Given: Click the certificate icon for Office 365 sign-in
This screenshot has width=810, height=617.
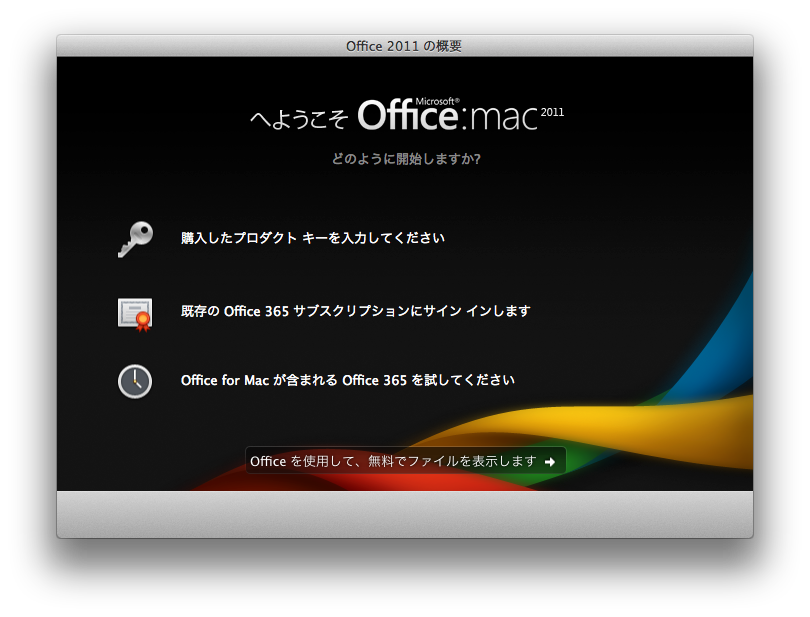Looking at the screenshot, I should 135,314.
